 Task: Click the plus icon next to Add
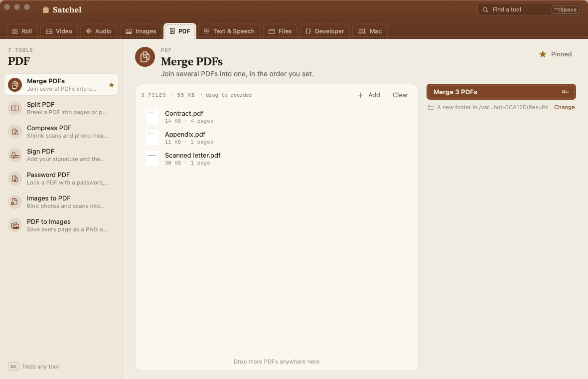(x=360, y=95)
